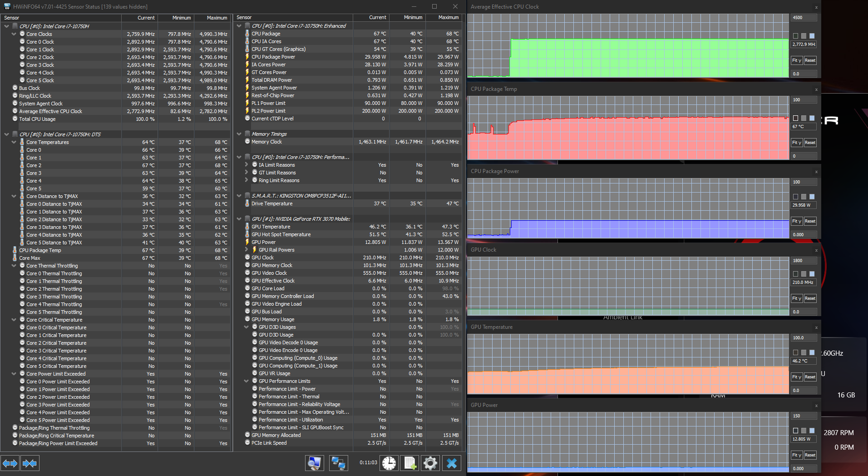Image resolution: width=868 pixels, height=476 pixels.
Task: Click the shrink columns inward-arrows icon
Action: pos(30,463)
